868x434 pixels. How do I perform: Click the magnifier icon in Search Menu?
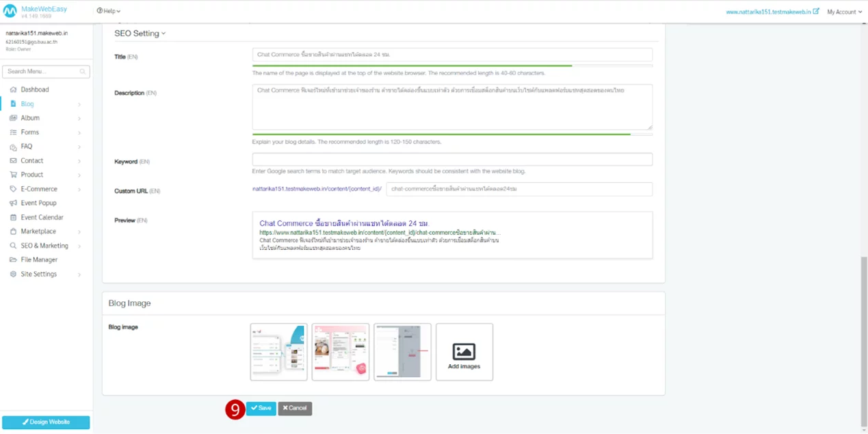83,71
